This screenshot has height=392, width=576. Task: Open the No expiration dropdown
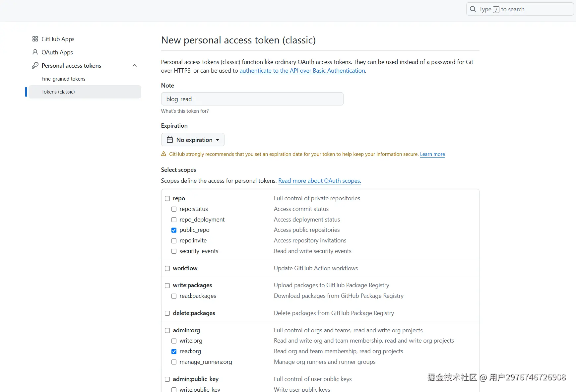[193, 140]
